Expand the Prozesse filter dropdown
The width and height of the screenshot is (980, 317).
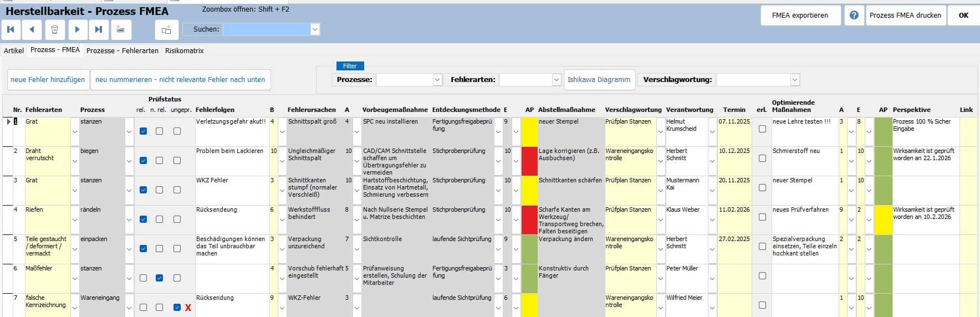coord(437,80)
